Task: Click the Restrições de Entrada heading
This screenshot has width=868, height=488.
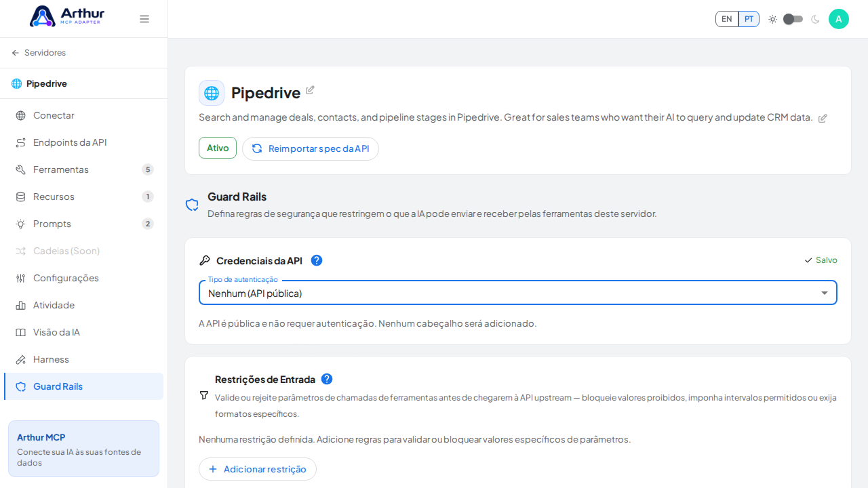Action: click(265, 380)
